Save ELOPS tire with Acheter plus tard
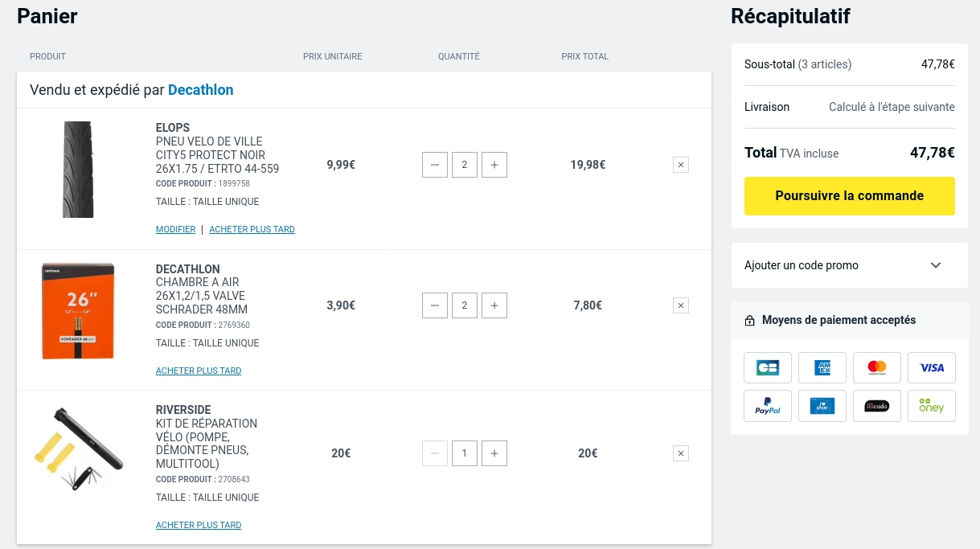The image size is (980, 549). pos(252,229)
